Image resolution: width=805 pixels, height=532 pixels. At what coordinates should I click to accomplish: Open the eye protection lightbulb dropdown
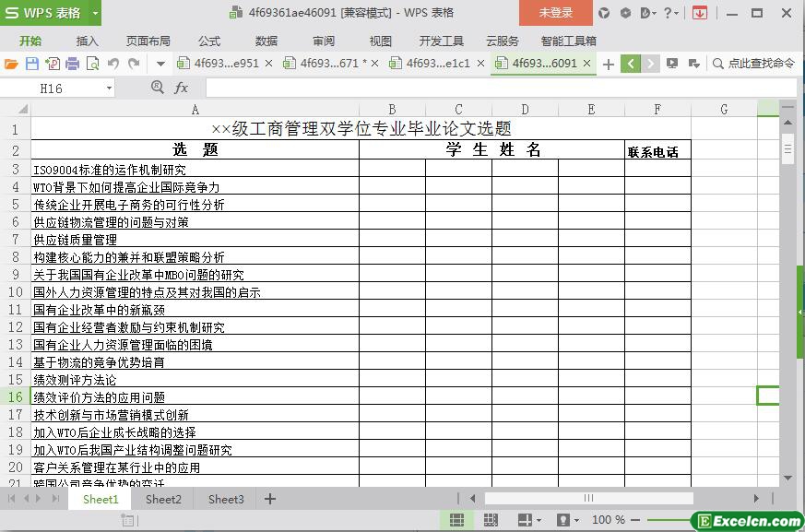coord(568,520)
